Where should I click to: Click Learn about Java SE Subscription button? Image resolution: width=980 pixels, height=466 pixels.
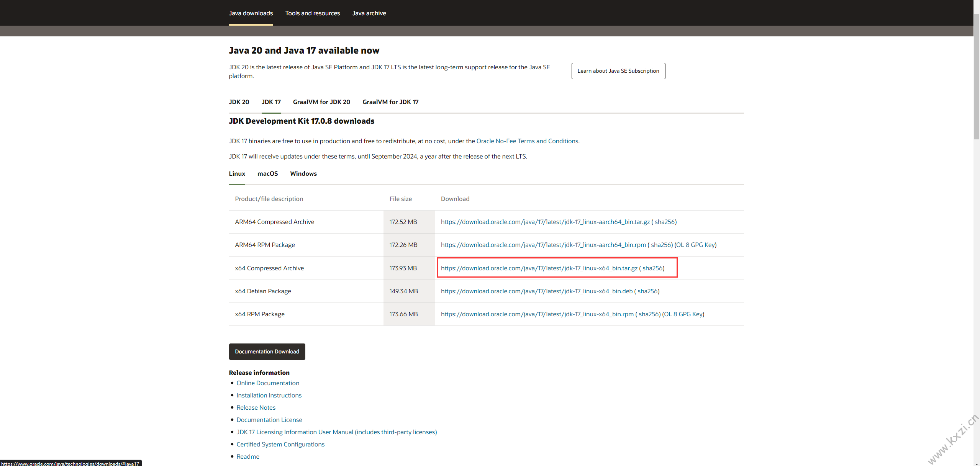[618, 71]
